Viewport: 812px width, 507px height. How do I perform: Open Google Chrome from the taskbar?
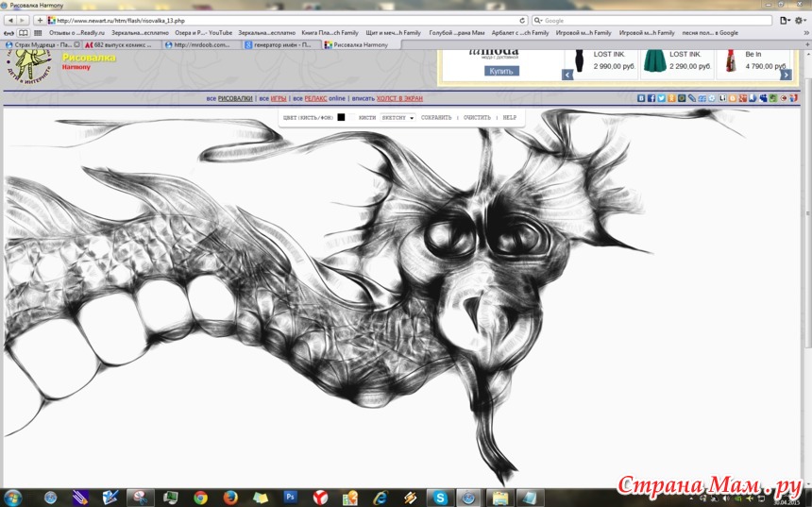200,498
